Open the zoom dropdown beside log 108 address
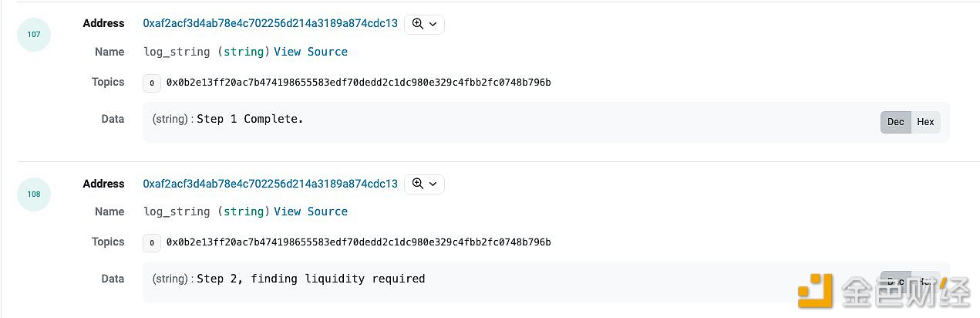 point(424,184)
